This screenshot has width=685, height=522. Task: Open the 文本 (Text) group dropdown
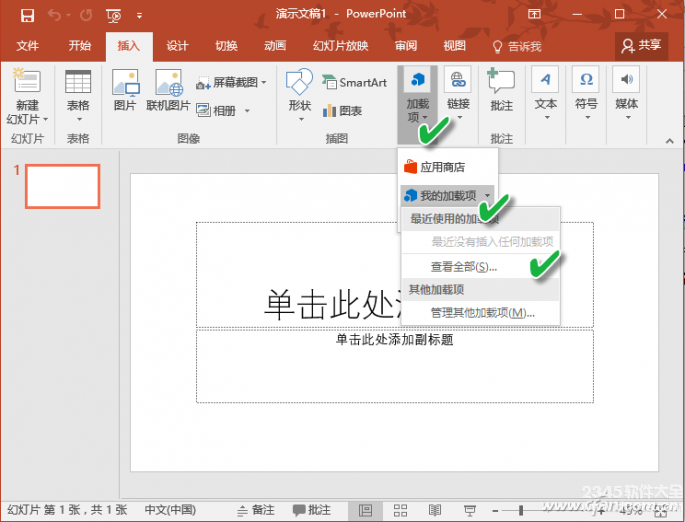pyautogui.click(x=546, y=94)
